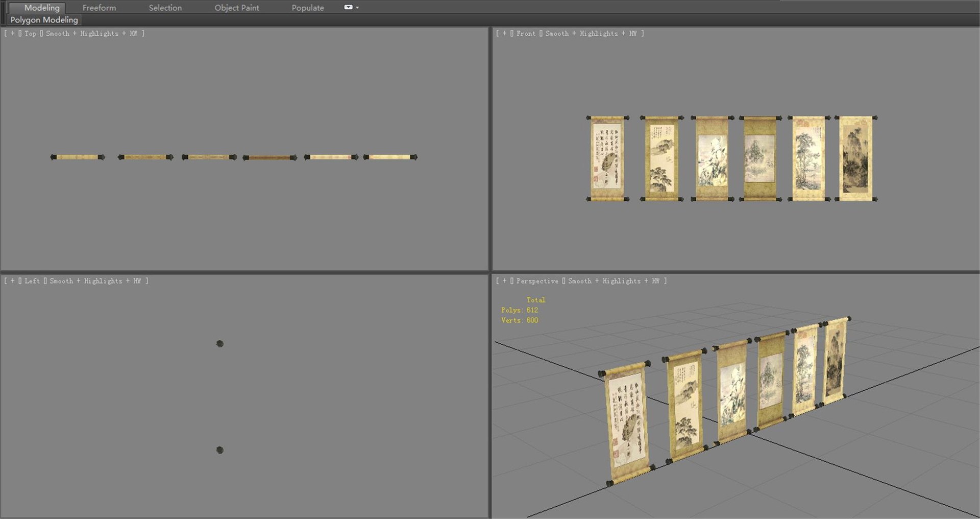Image resolution: width=980 pixels, height=519 pixels.
Task: Select the calligraphy scroll in Front view
Action: (607, 158)
